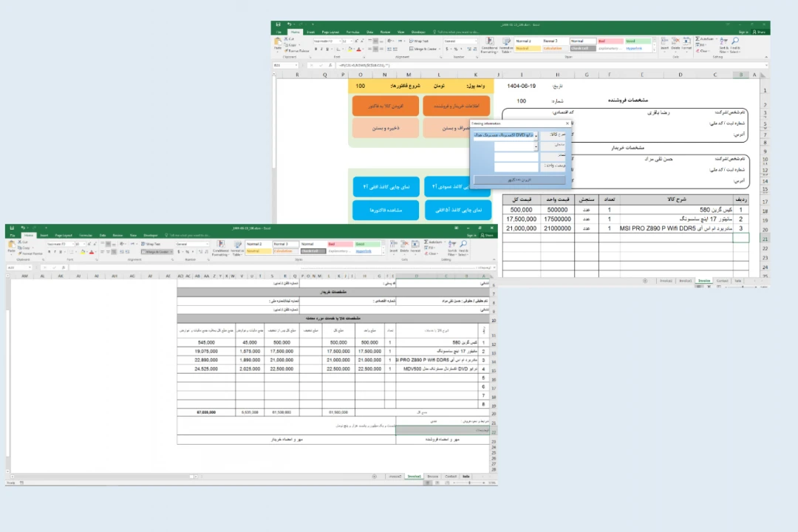798x532 pixels.
Task: Toggle Italic in upper Excel window
Action: 321,50
